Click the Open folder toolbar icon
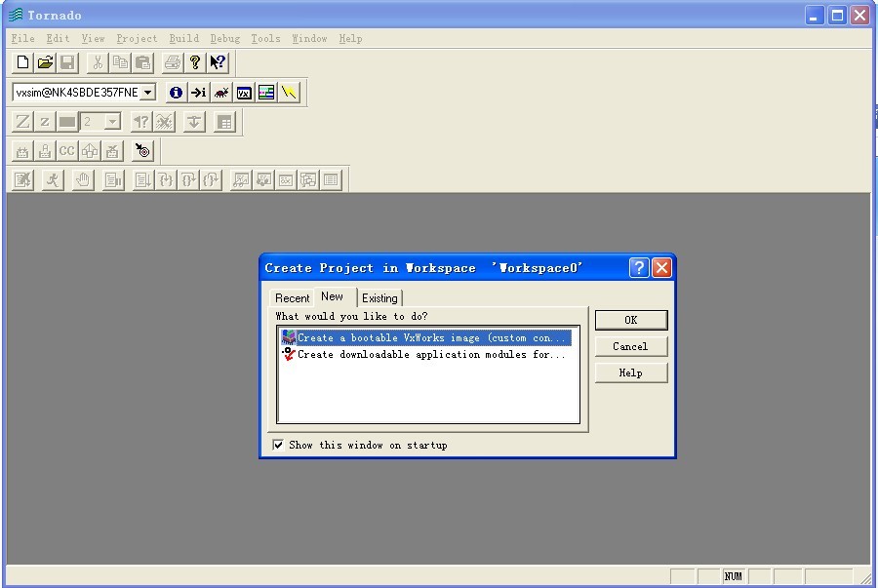The width and height of the screenshot is (878, 588). click(45, 62)
